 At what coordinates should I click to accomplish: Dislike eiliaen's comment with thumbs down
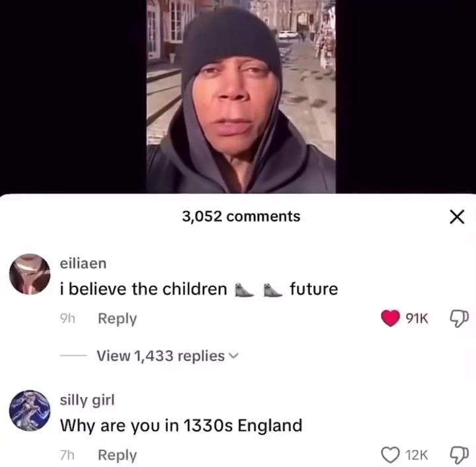pos(459,319)
